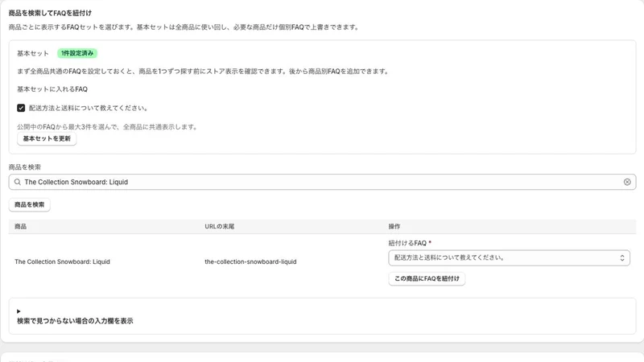Click the checkbox label text 配送方法と送料について教えてください
The width and height of the screenshot is (644, 362).
[89, 108]
